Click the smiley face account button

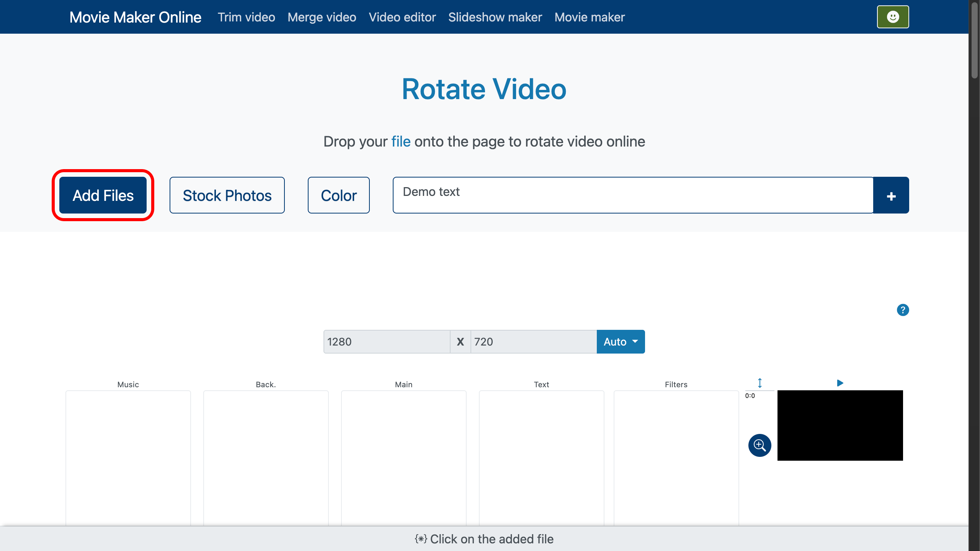click(x=893, y=17)
